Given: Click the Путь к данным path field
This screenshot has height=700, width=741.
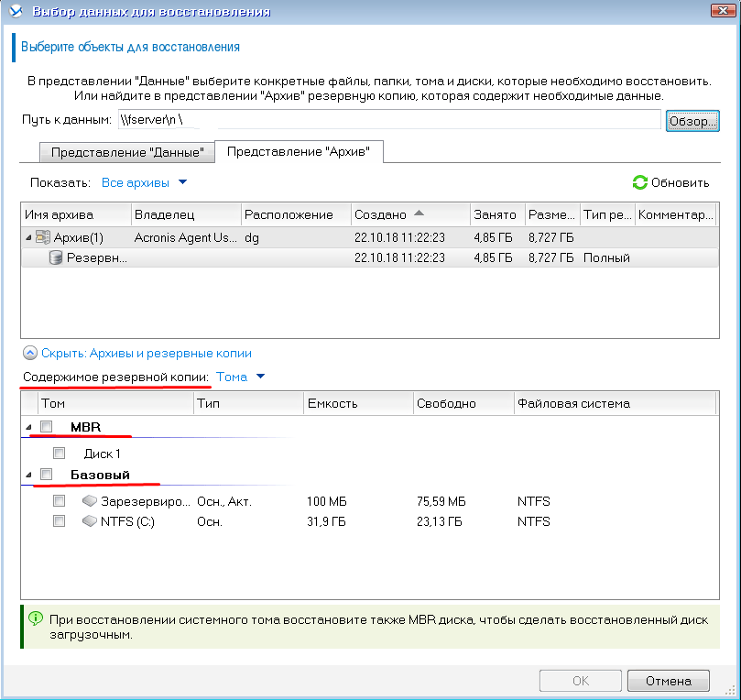Looking at the screenshot, I should pos(388,120).
